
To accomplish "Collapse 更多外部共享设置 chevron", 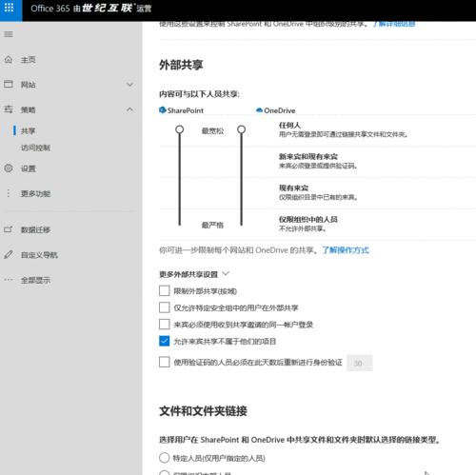I will point(226,273).
